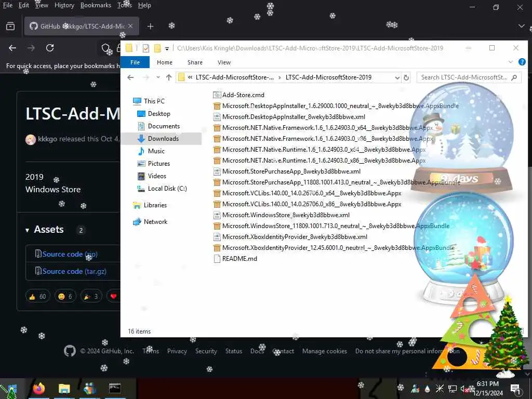Open the File ribbon tab
Viewport: 532px width, 399px height.
[x=135, y=62]
